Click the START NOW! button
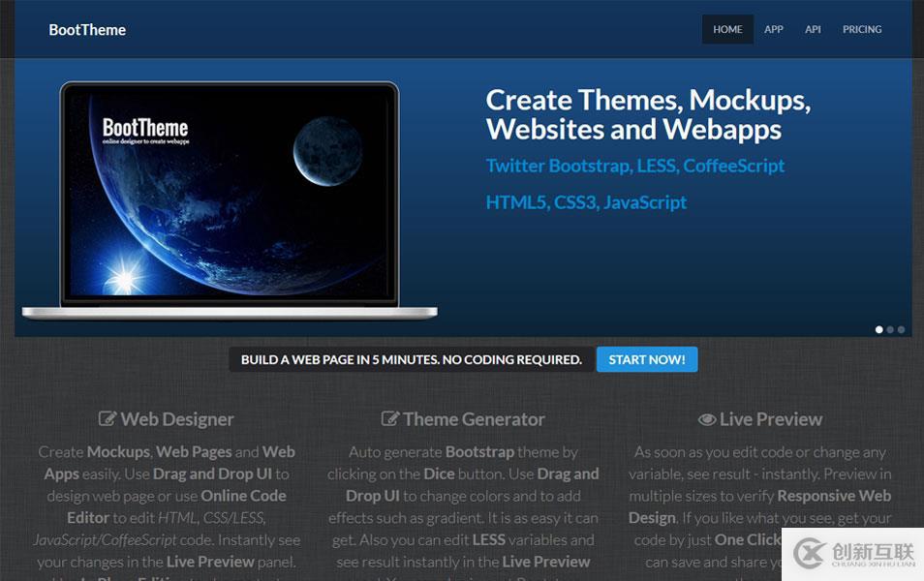The height and width of the screenshot is (581, 924). (x=647, y=359)
